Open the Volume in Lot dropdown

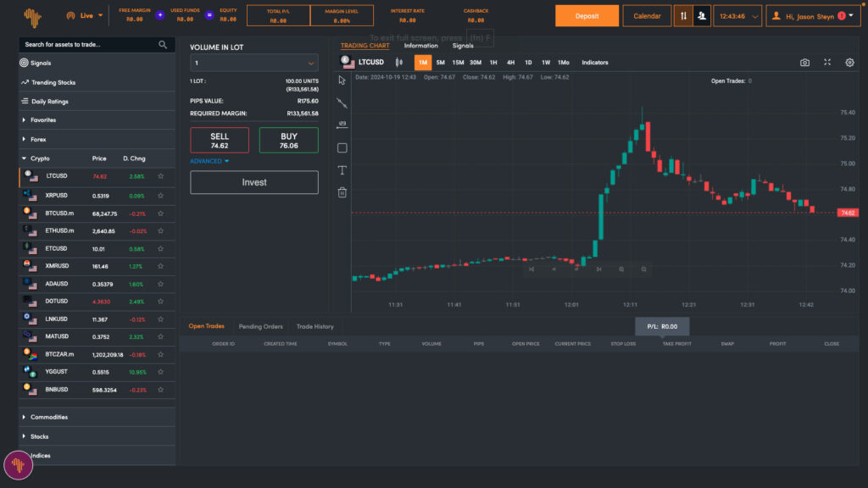click(253, 63)
